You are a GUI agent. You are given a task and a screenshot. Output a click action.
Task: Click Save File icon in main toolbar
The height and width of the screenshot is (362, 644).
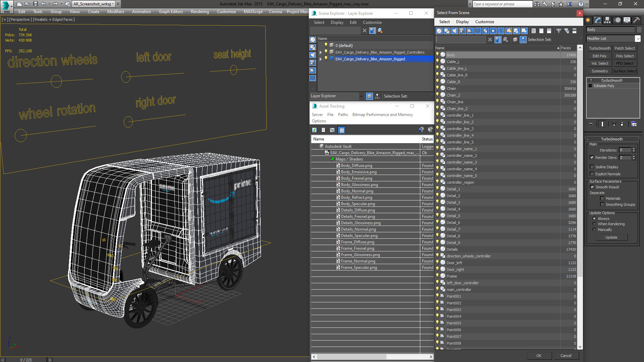(35, 4)
